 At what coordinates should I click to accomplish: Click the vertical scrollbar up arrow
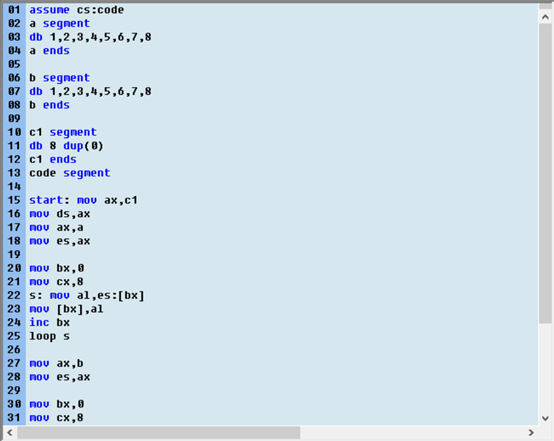[545, 17]
